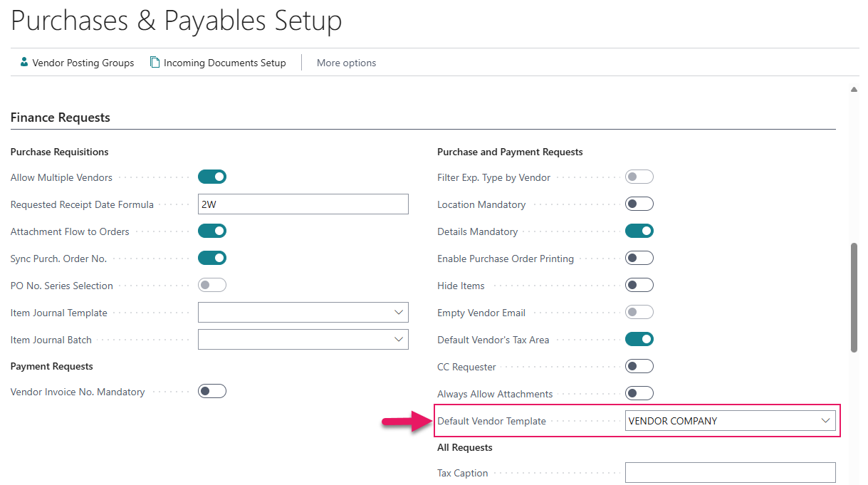Enable Location Mandatory switch

(x=639, y=204)
